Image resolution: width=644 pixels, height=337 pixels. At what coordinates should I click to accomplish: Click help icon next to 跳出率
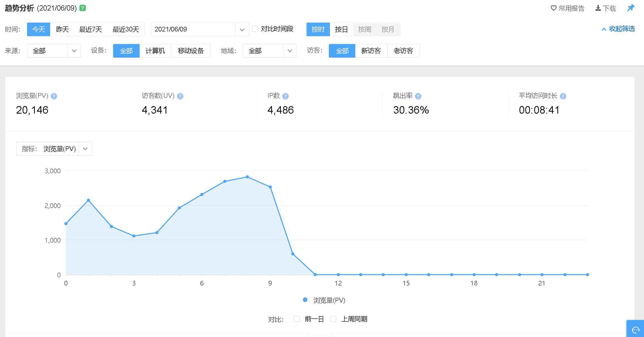pos(418,96)
